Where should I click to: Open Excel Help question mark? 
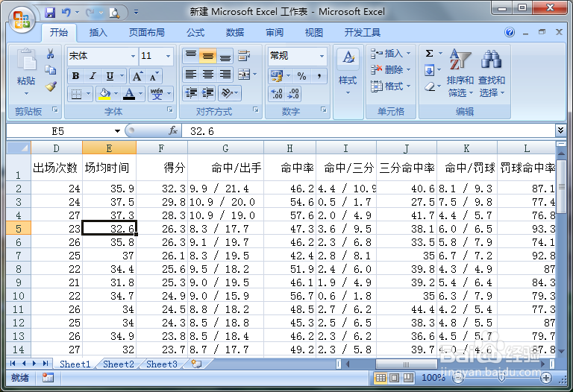tap(510, 33)
